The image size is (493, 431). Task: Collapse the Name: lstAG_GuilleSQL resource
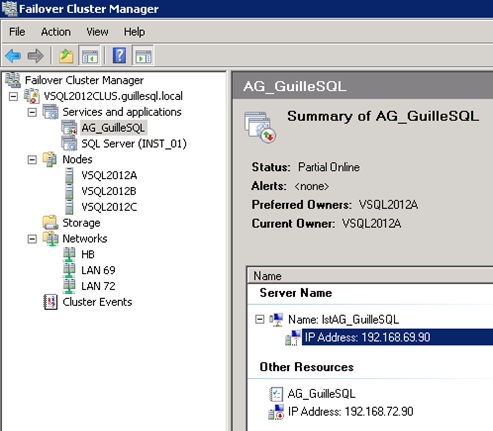click(x=259, y=319)
